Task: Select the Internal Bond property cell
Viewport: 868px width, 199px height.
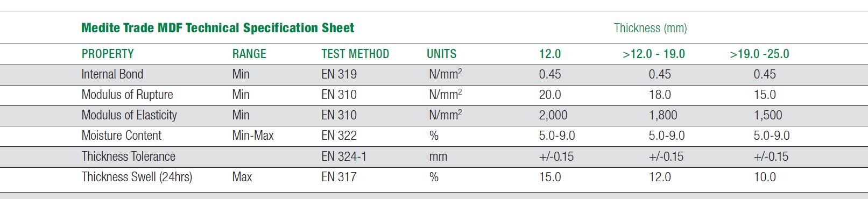Action: coord(112,74)
